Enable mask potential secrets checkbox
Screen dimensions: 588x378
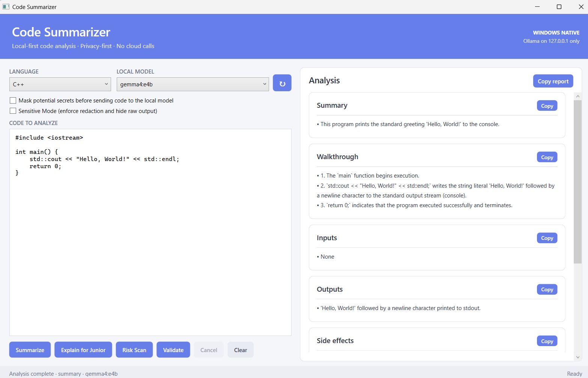coord(13,100)
